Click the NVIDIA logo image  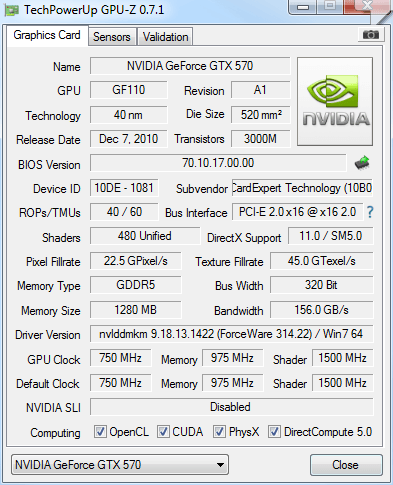point(335,102)
